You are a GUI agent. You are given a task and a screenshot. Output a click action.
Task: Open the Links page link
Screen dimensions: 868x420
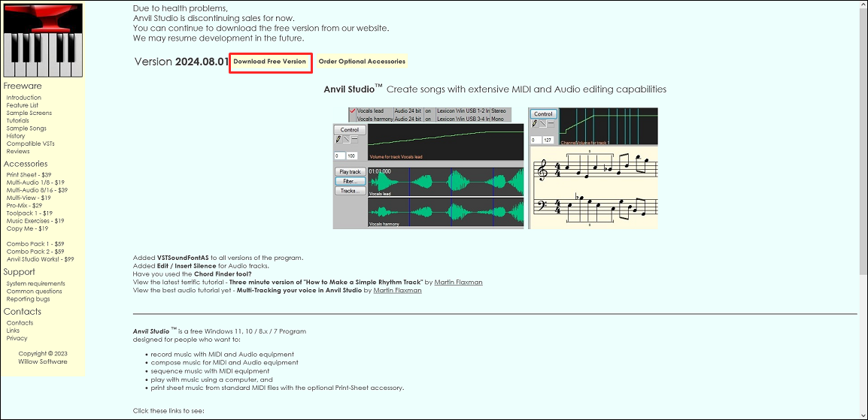pyautogui.click(x=14, y=331)
